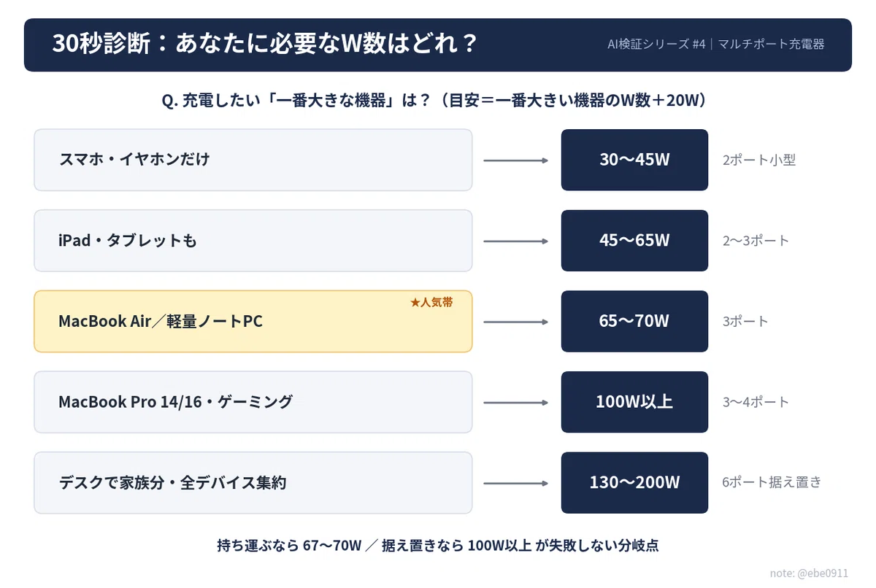Click the ★人気帯 badge label
The height and width of the screenshot is (588, 876).
click(431, 302)
